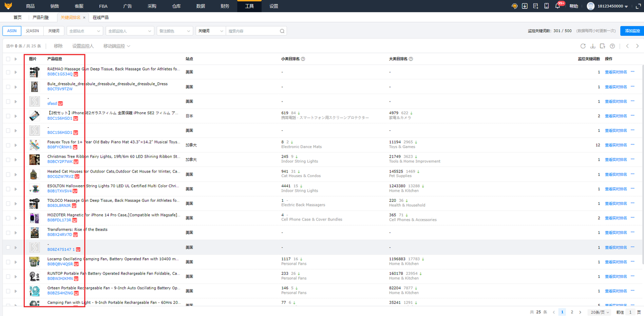Viewport: 644px width, 316px height.
Task: Click the search magnifier icon
Action: coord(282,31)
